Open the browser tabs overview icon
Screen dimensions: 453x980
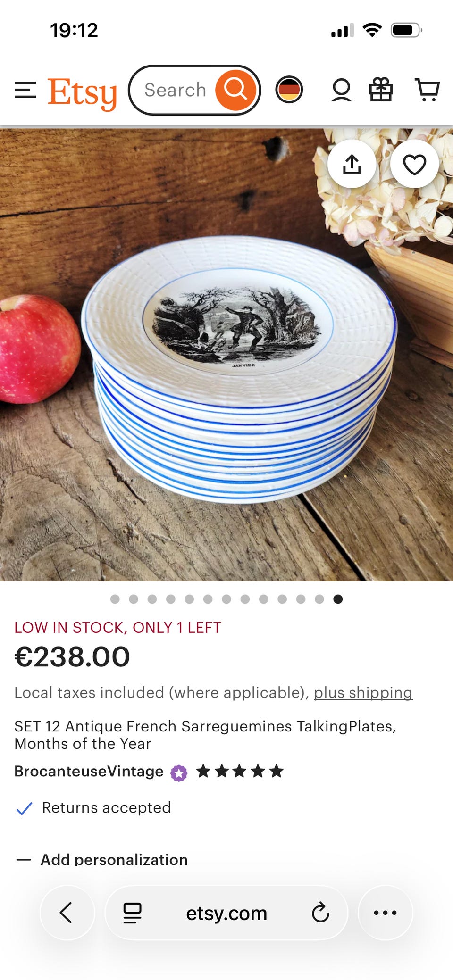(132, 913)
